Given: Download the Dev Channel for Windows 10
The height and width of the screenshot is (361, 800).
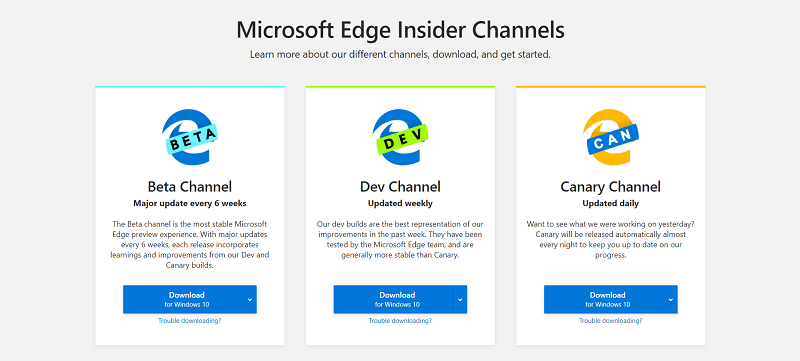Looking at the screenshot, I should point(393,299).
